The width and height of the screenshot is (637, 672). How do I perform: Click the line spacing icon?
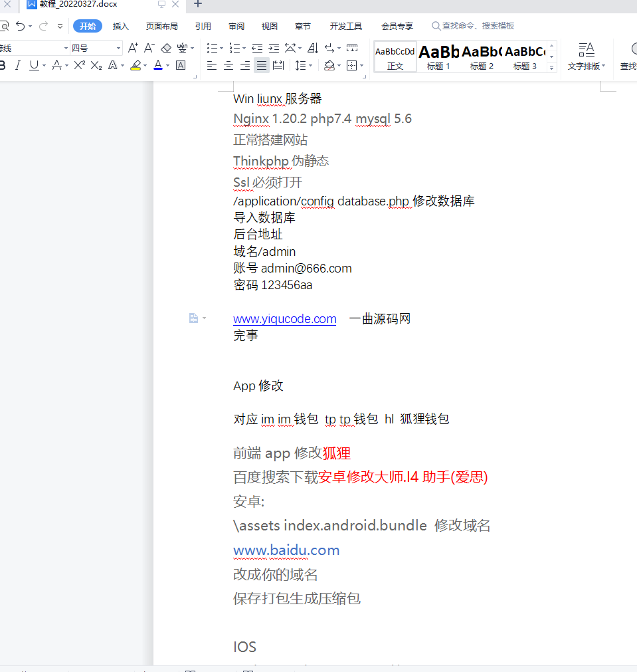click(x=300, y=66)
